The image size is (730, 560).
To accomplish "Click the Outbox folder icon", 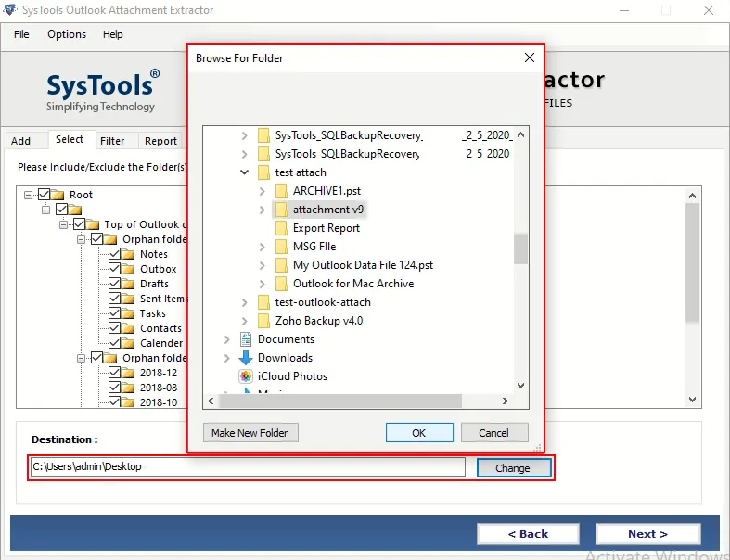I will [128, 269].
